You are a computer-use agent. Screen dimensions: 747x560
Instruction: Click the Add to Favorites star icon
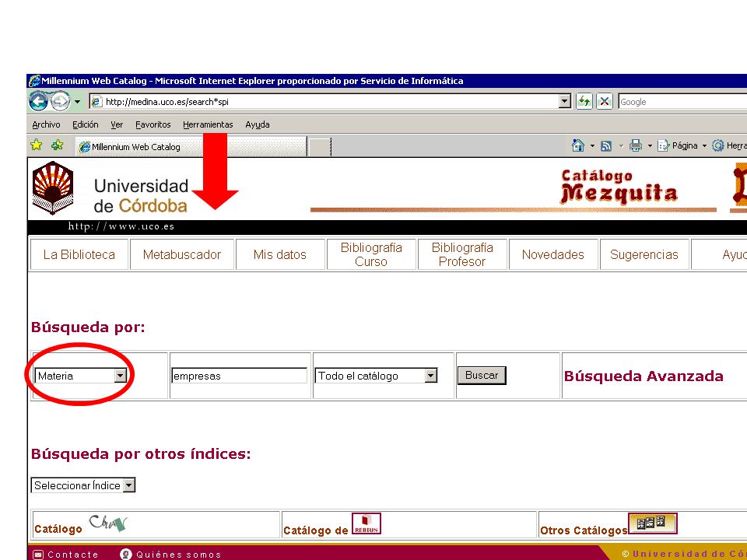(x=57, y=145)
